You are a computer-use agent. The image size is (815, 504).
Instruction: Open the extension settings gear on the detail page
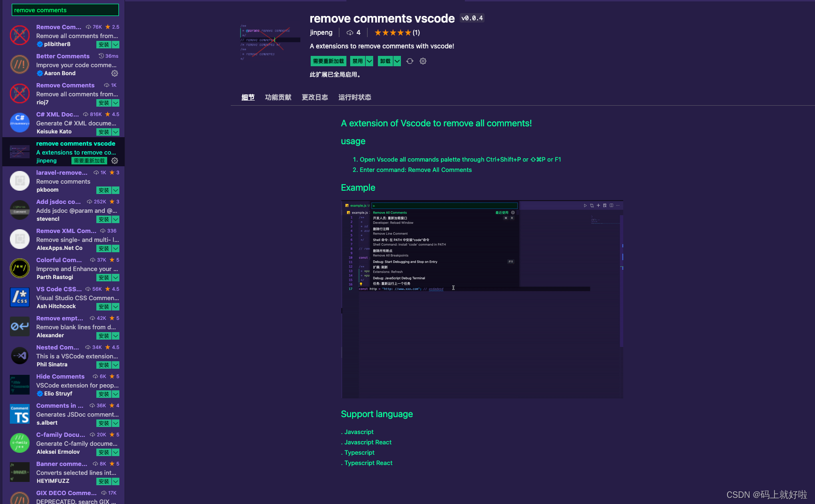tap(423, 61)
